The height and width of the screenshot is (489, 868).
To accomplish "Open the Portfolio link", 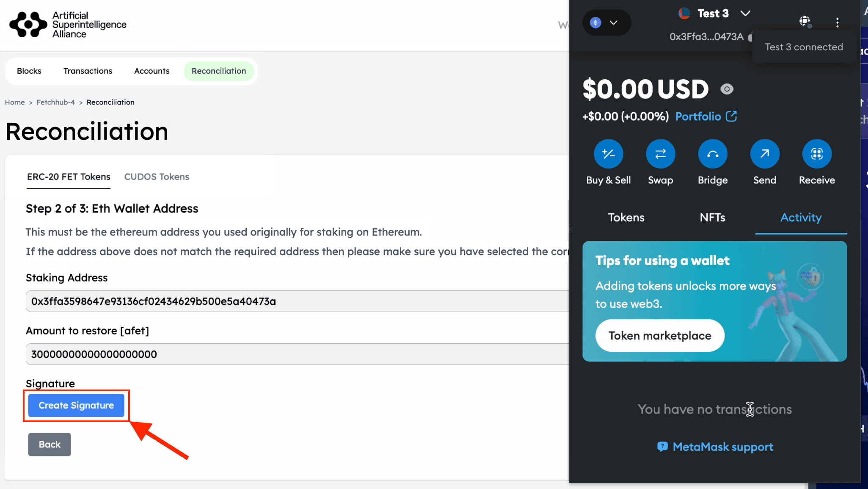I will [705, 116].
